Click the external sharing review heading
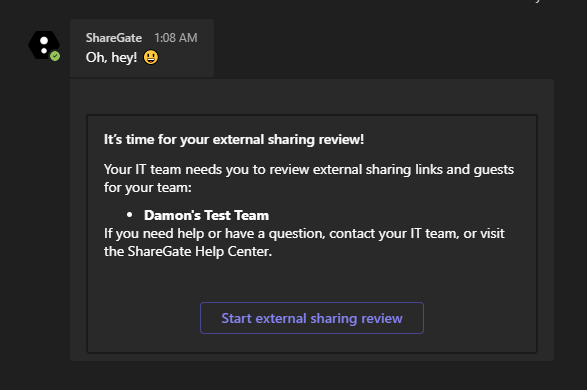The width and height of the screenshot is (587, 390). point(234,140)
